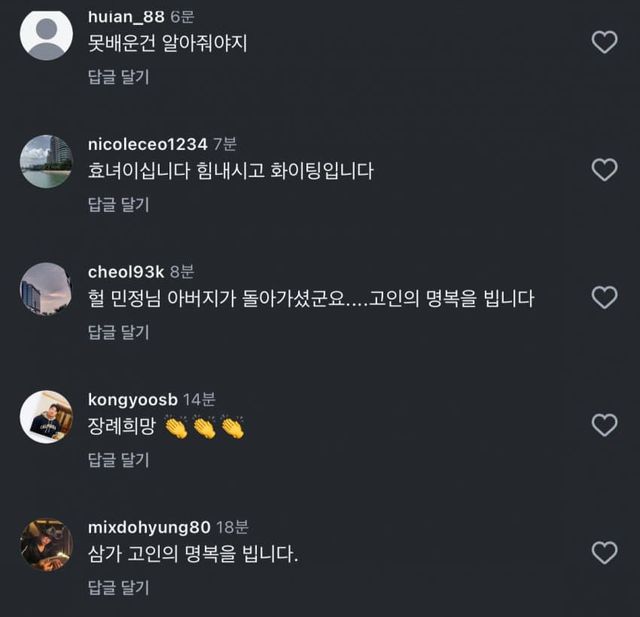View kongyoosb's profile picture

tap(46, 417)
